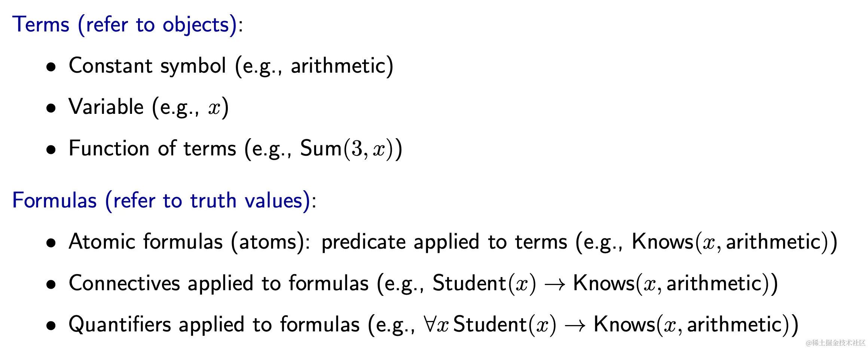868x349 pixels.
Task: Click the bullet before 'Constant symbol'
Action: click(51, 67)
